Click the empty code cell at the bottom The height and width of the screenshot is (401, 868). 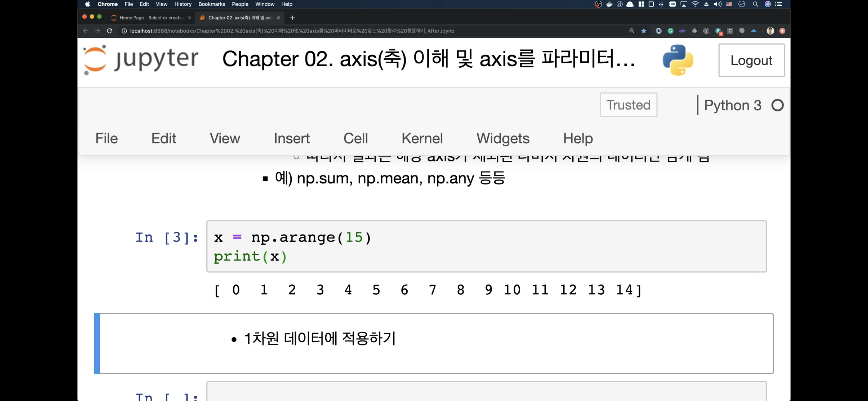click(x=486, y=391)
